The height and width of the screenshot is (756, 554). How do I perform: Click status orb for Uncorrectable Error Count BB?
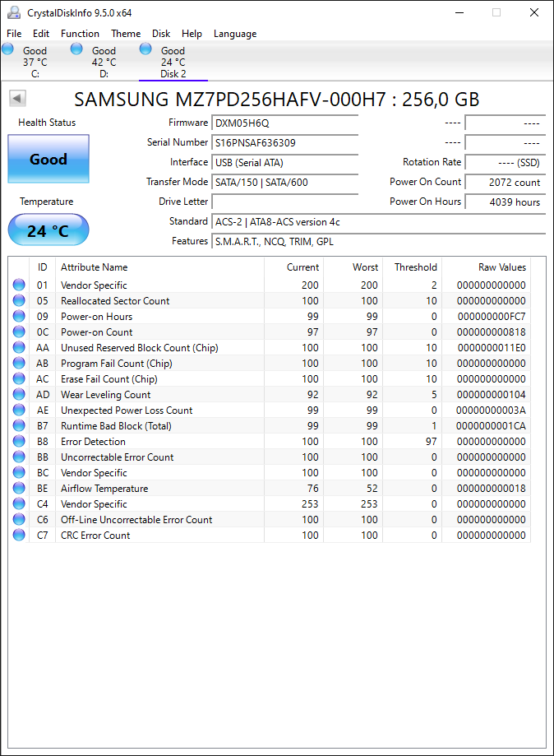[x=19, y=457]
